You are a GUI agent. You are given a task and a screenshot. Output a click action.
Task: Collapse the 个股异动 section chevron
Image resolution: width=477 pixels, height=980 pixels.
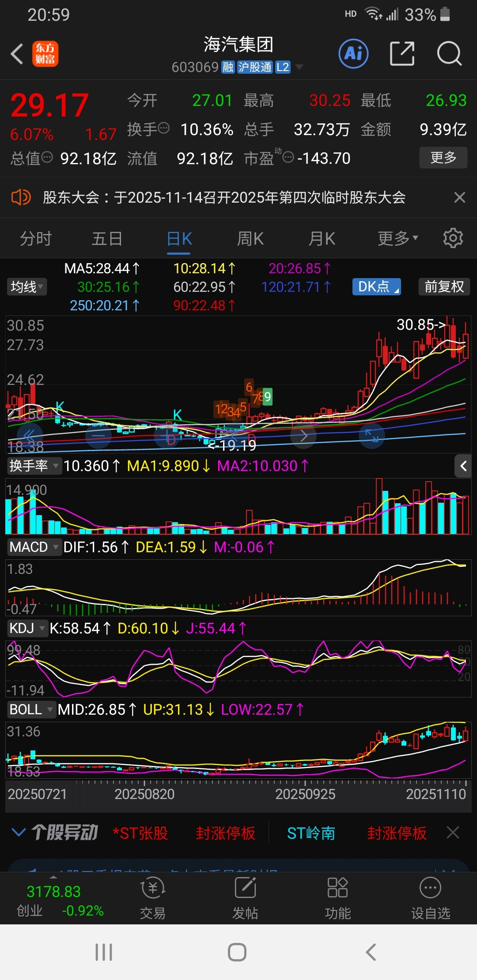[x=19, y=833]
